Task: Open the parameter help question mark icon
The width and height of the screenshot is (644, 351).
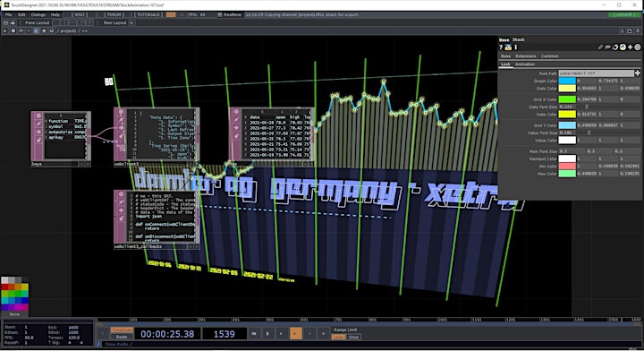Action: (x=501, y=47)
